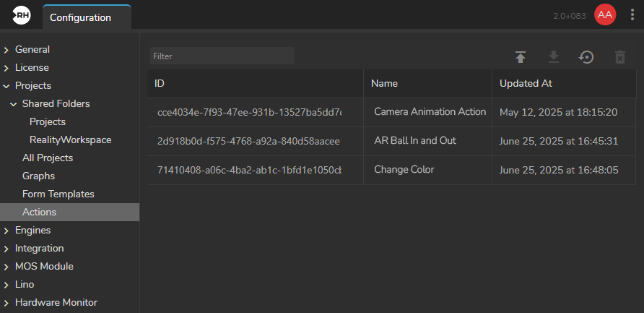This screenshot has width=644, height=313.
Task: Collapse the Shared Folders node
Action: click(x=14, y=104)
